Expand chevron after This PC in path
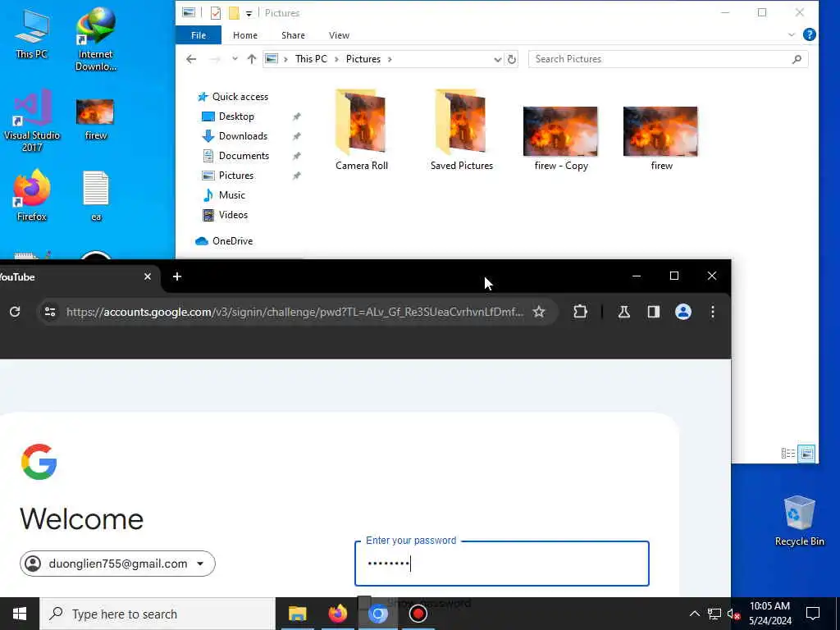 tap(336, 59)
